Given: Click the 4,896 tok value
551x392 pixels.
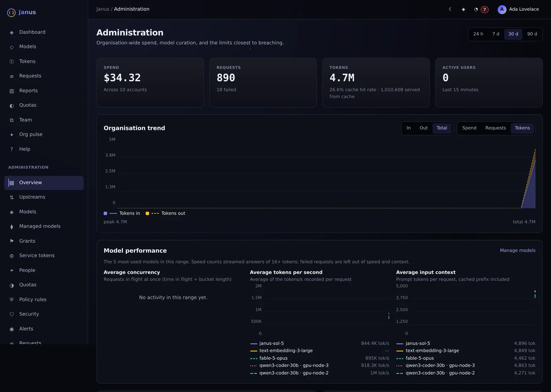Looking at the screenshot, I should pos(524,343).
